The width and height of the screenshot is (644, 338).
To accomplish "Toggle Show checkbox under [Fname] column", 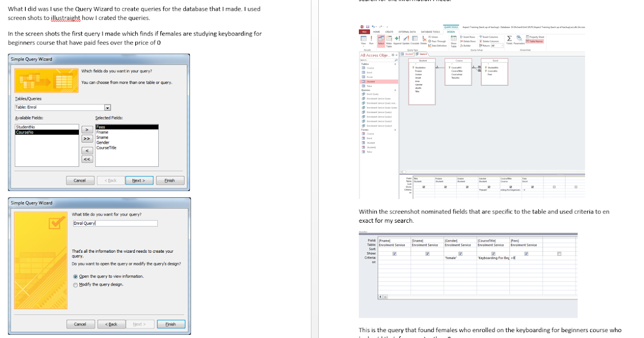I will pos(394,254).
